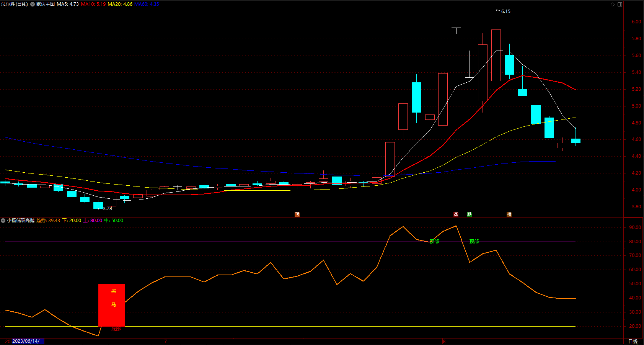Click the 趋势: 39.43 value
This screenshot has height=345, width=644.
(x=48, y=221)
